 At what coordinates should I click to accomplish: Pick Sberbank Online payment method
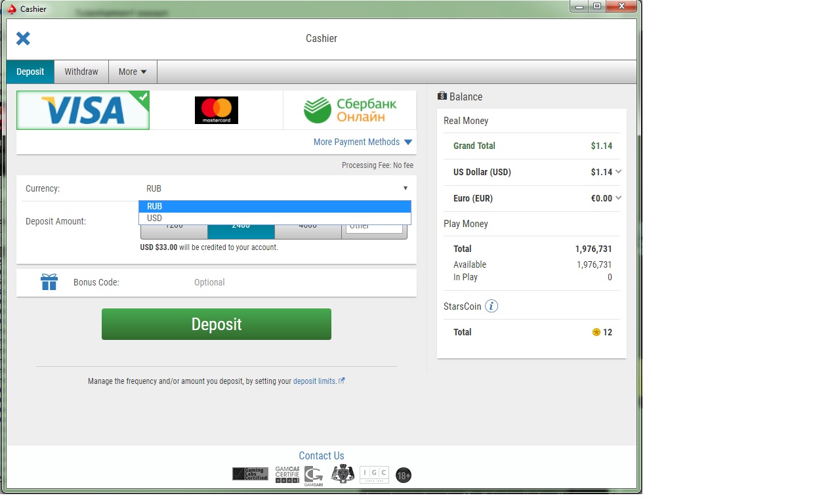click(350, 110)
